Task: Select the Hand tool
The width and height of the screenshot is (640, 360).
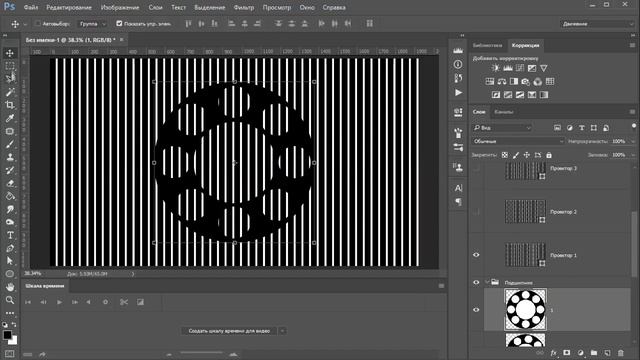Action: [10, 287]
